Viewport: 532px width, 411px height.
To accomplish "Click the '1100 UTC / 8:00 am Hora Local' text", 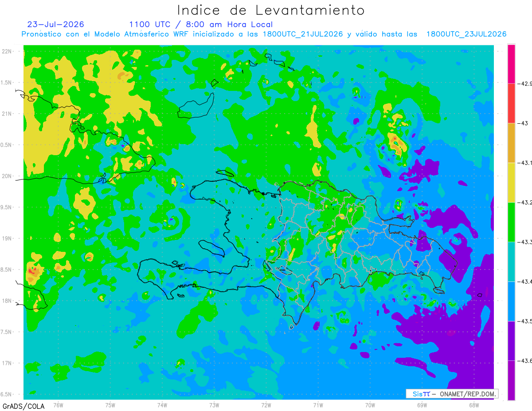I will [201, 24].
